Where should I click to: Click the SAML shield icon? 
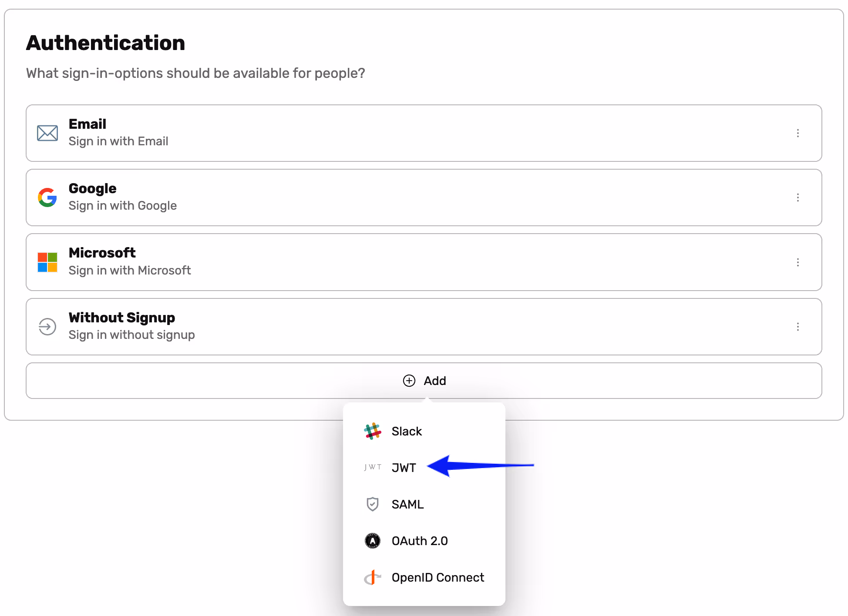tap(373, 504)
